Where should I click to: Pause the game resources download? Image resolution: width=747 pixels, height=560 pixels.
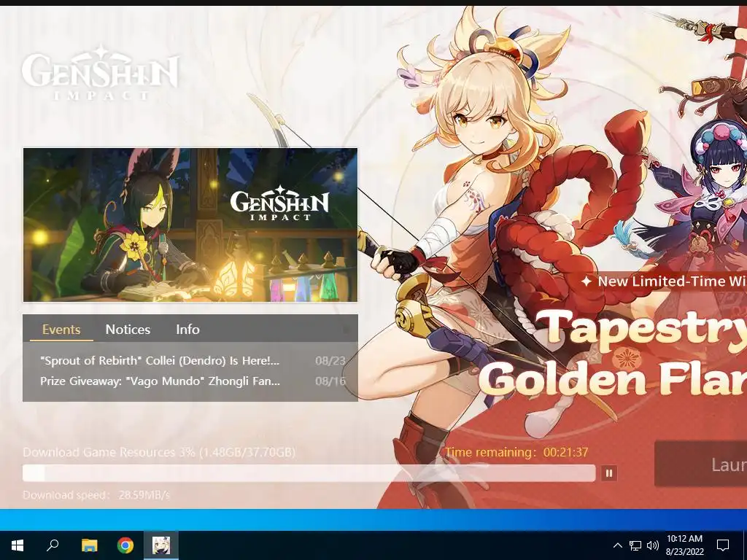[609, 472]
